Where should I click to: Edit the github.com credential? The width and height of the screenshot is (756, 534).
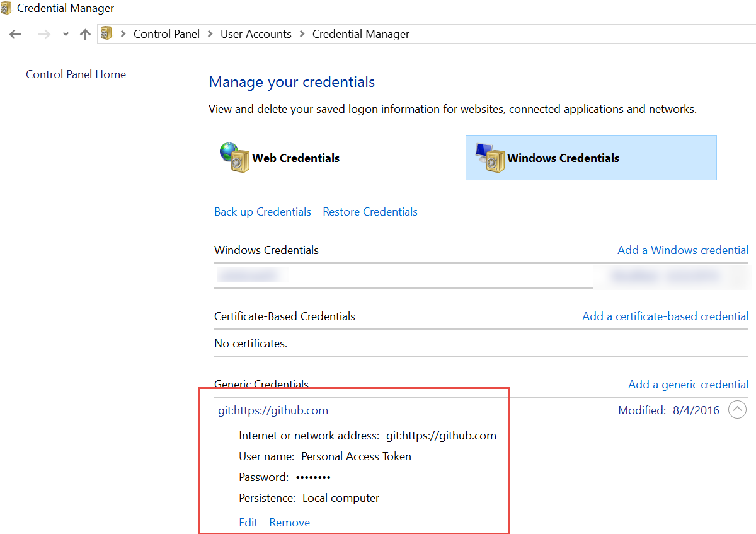tap(248, 523)
